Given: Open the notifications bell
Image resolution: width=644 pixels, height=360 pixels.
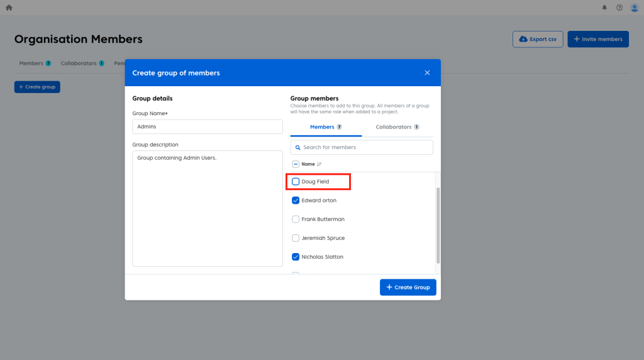Looking at the screenshot, I should (x=604, y=8).
